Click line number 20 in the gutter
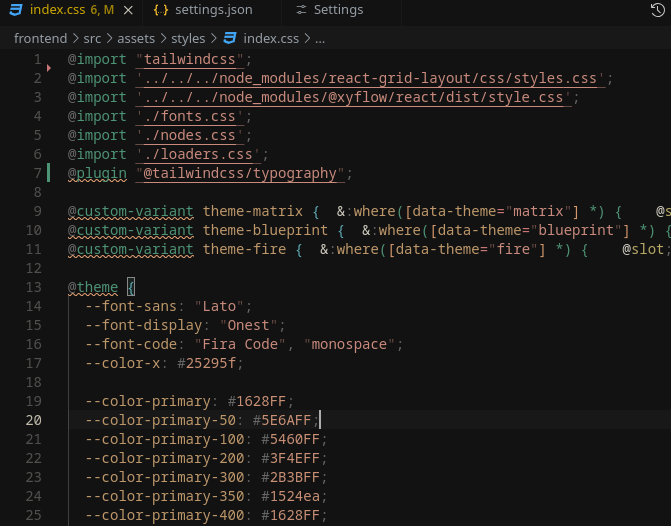 coord(33,420)
